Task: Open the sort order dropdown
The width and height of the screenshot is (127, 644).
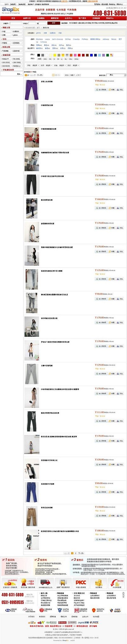Action: tap(116, 75)
